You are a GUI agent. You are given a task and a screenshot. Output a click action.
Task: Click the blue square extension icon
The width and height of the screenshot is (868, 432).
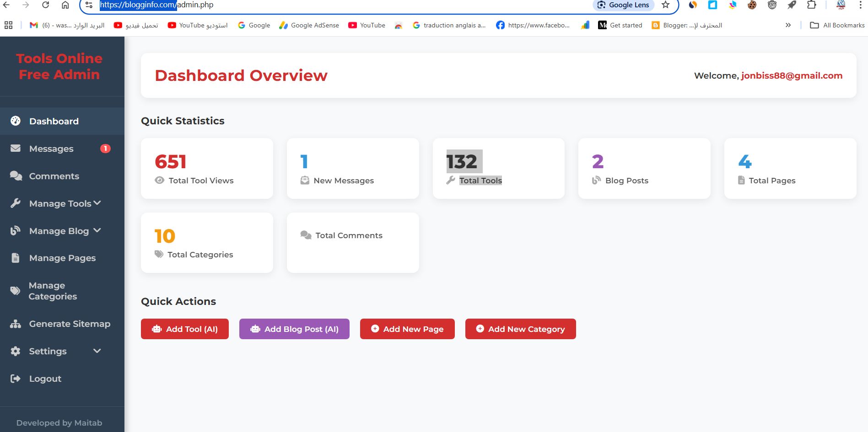pyautogui.click(x=712, y=5)
